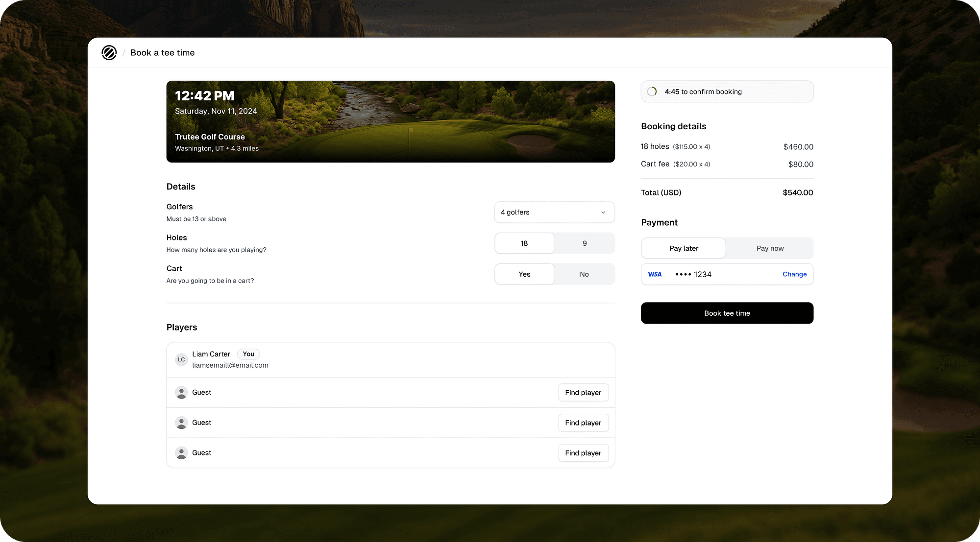Find player for the second Guest
980x542 pixels.
tap(583, 423)
